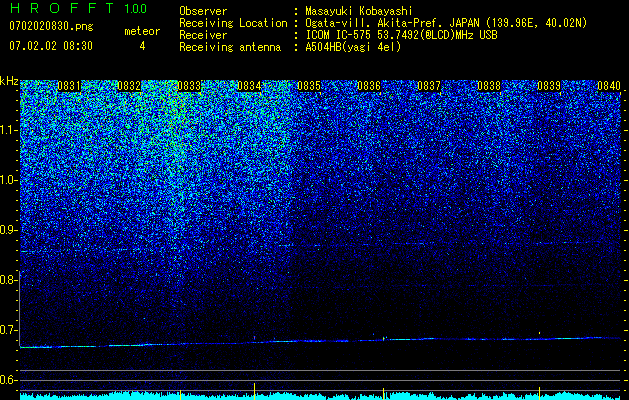Click the 0834 time marker
Screen dimensions: 629x400
coord(249,86)
